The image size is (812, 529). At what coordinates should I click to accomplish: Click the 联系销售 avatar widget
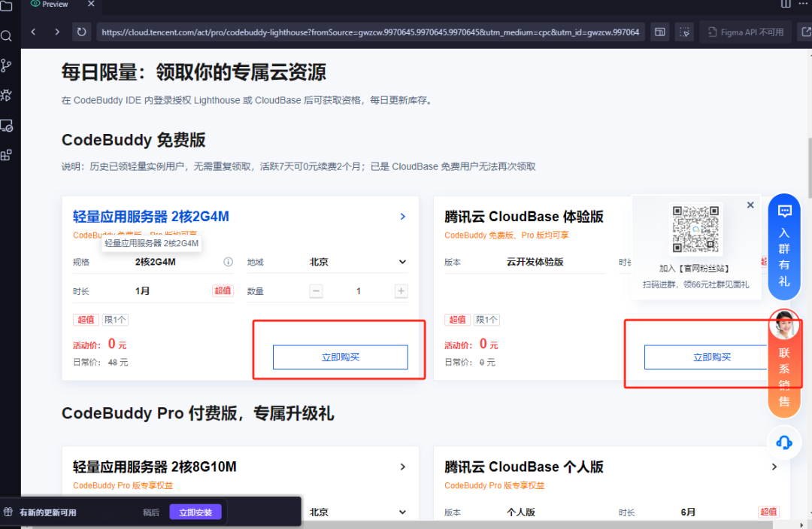pos(784,363)
